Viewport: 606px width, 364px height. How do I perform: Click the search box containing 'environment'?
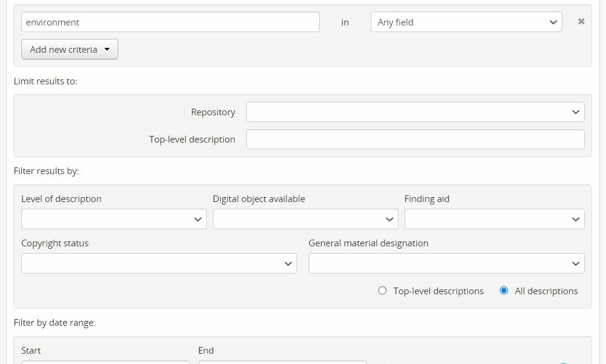[170, 22]
